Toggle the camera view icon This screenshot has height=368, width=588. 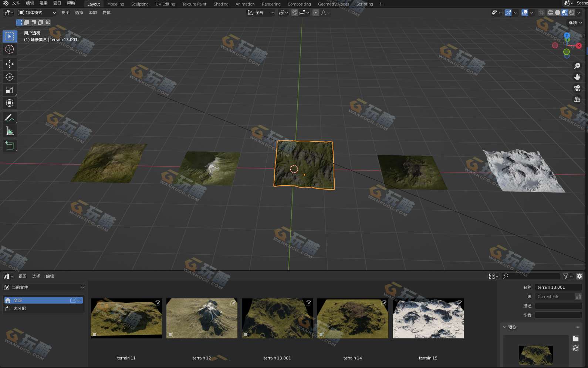[577, 88]
